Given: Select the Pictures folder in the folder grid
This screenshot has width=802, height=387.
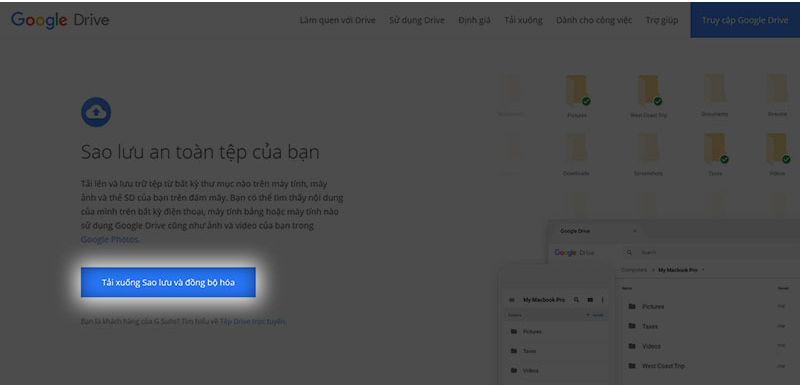Looking at the screenshot, I should 577,97.
